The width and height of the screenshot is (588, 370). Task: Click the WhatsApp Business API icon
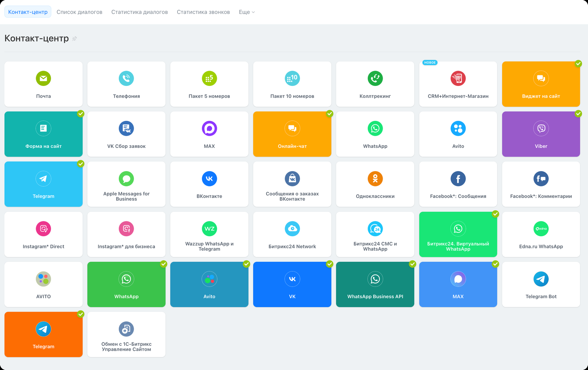point(375,279)
